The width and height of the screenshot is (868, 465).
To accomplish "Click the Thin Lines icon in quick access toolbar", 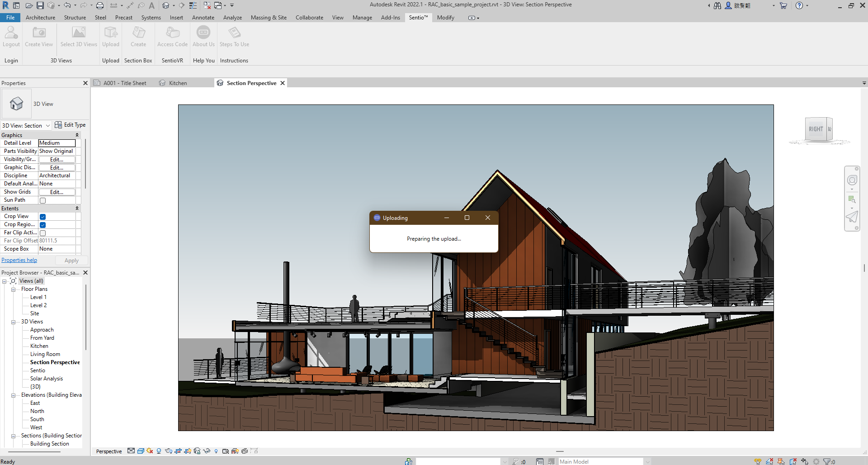I will (x=193, y=5).
